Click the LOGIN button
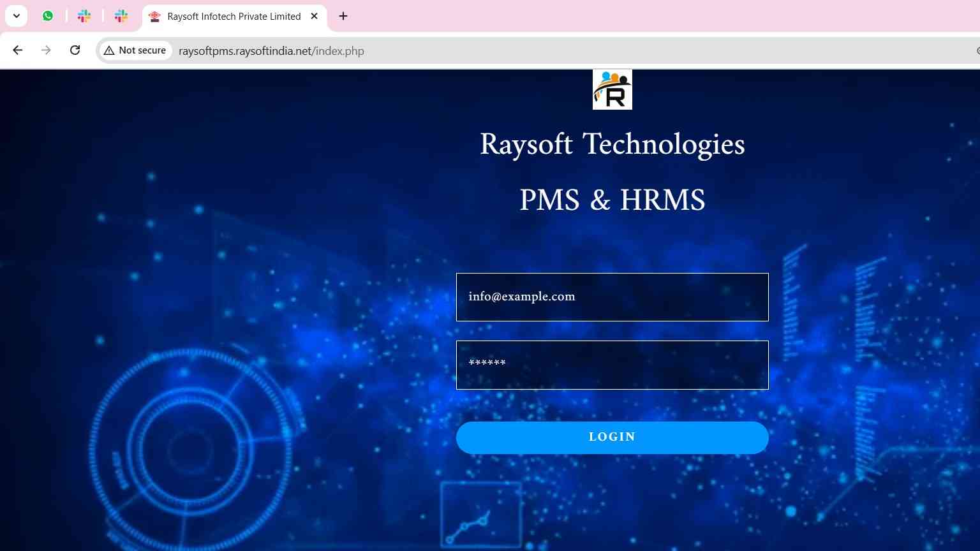 click(612, 437)
